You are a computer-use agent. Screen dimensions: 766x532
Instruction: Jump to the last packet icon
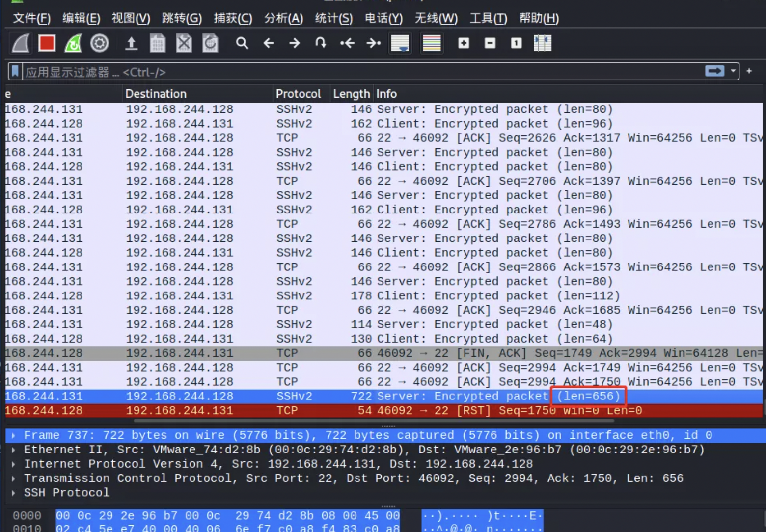[374, 43]
